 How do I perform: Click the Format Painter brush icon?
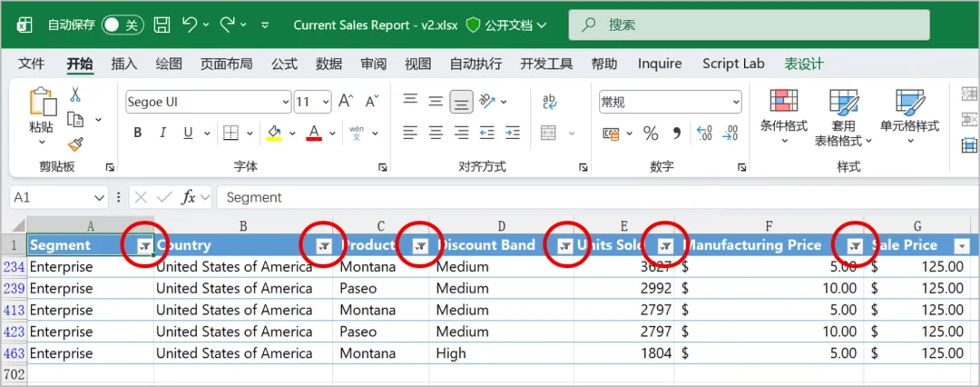pyautogui.click(x=75, y=144)
